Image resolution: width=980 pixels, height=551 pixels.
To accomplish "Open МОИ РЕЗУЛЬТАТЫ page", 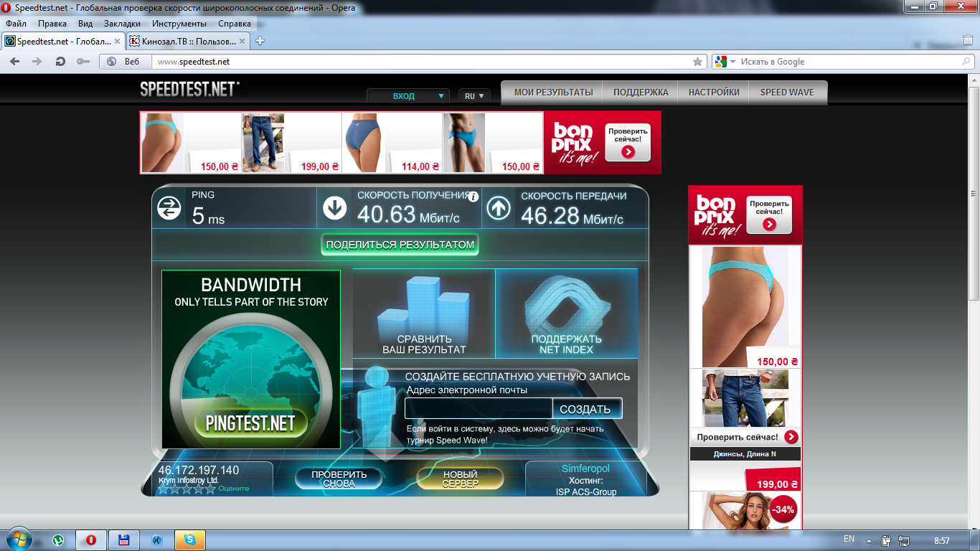I will click(553, 93).
